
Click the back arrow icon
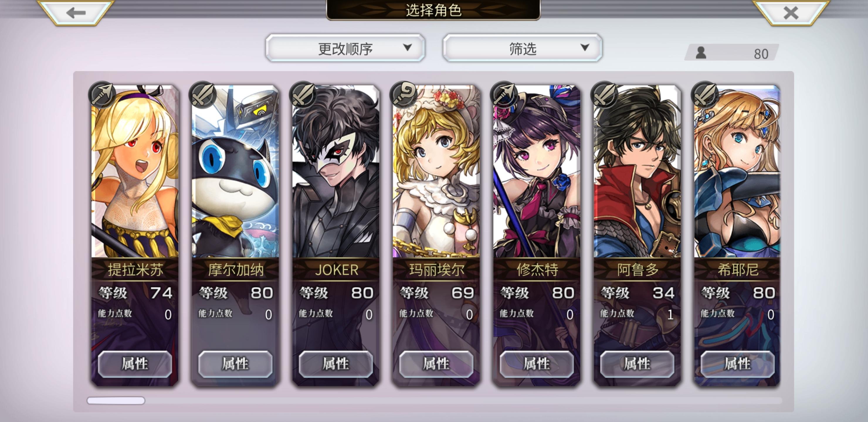[x=76, y=13]
